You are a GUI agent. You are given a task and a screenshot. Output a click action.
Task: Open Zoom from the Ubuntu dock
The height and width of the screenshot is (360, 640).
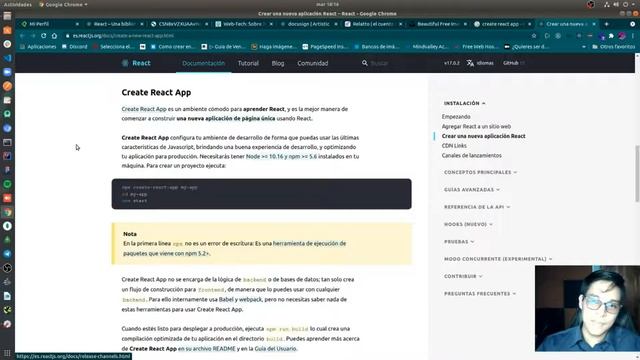pos(7,72)
